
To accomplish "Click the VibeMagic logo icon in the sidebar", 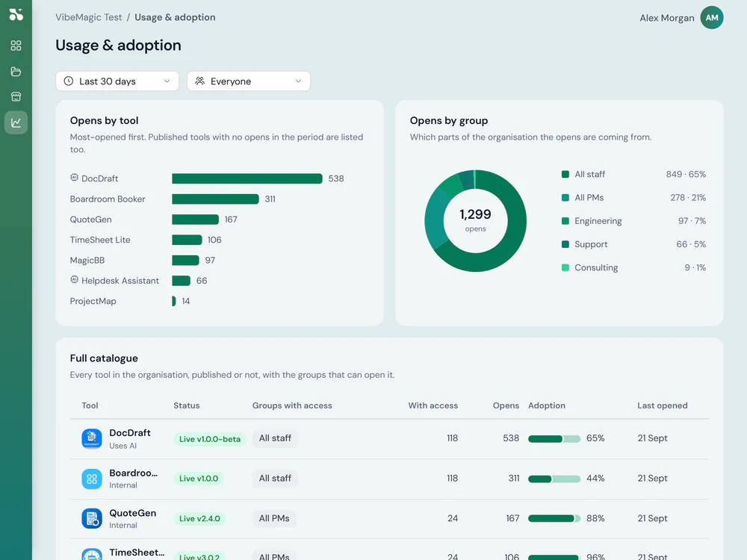I will (16, 15).
